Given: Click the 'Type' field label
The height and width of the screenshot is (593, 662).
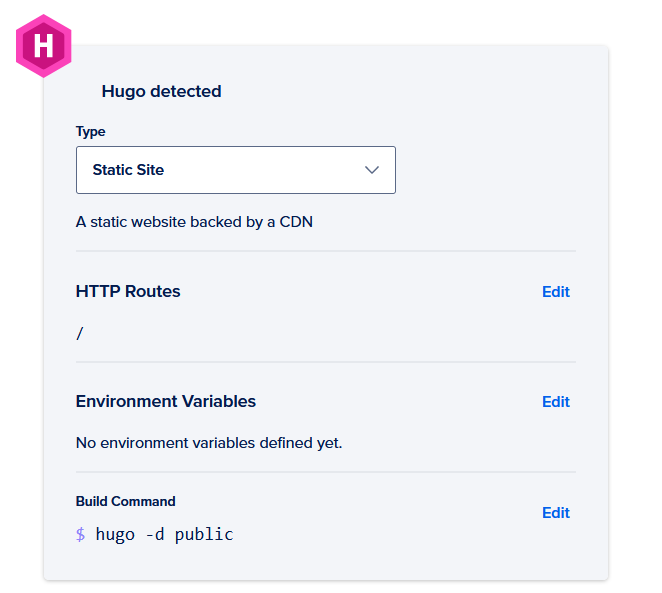Looking at the screenshot, I should 90,132.
